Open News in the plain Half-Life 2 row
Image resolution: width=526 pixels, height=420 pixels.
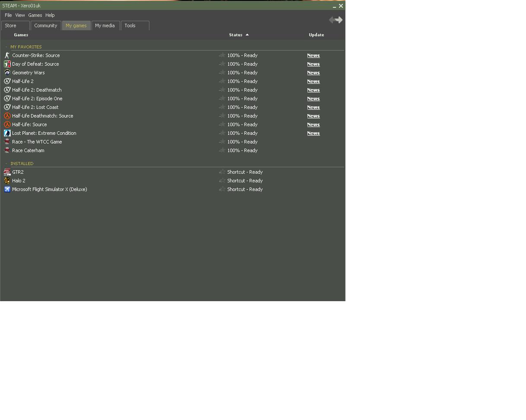pos(314,81)
